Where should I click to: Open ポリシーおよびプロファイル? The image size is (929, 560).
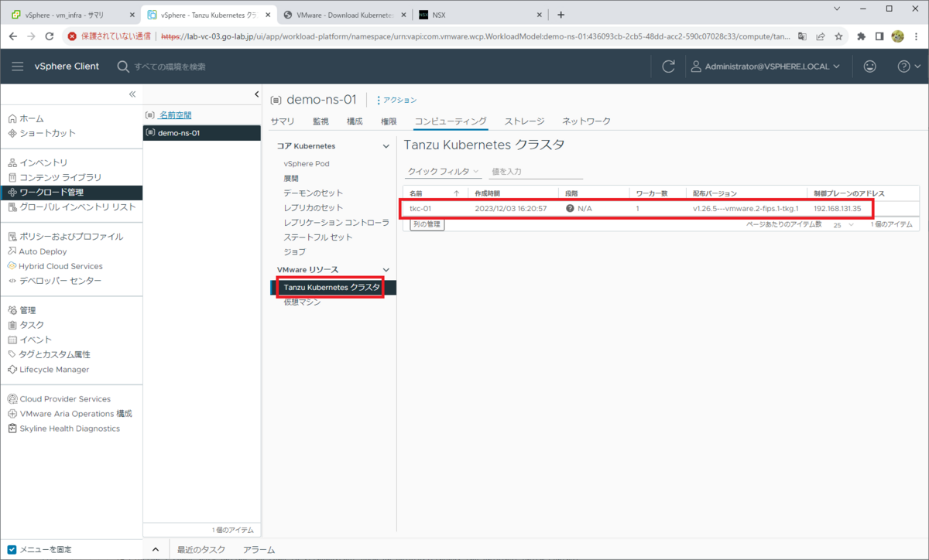65,237
